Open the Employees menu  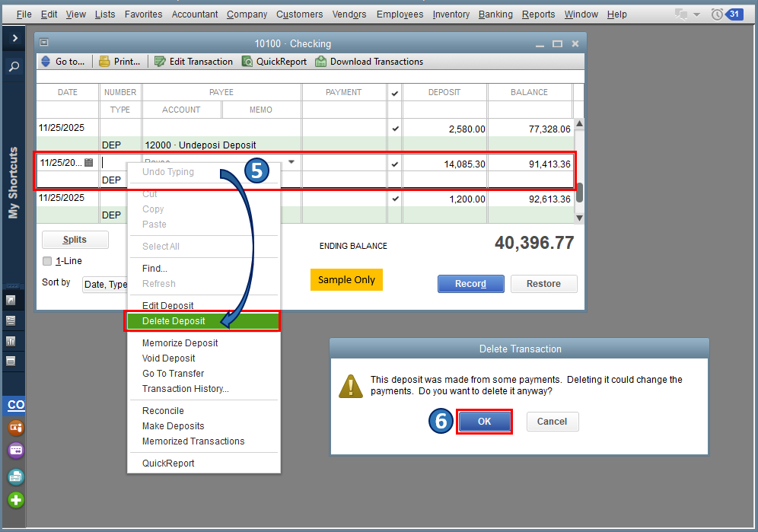tap(400, 14)
